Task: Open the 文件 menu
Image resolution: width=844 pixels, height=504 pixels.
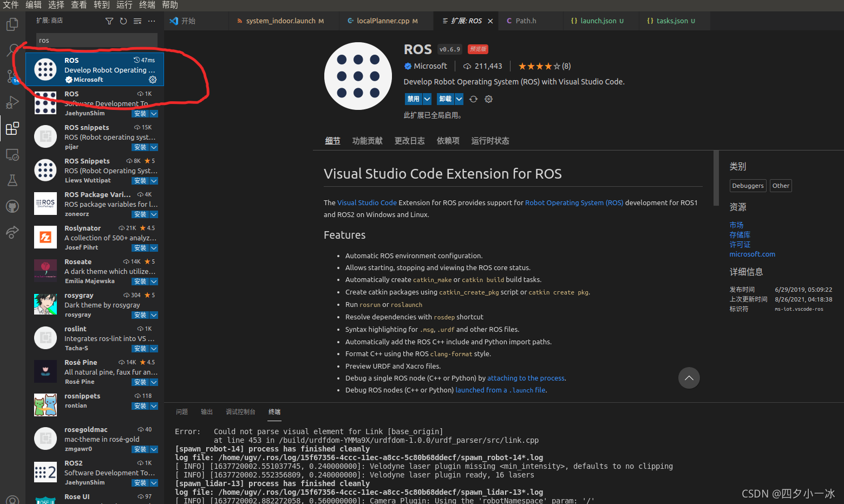Action: click(11, 5)
